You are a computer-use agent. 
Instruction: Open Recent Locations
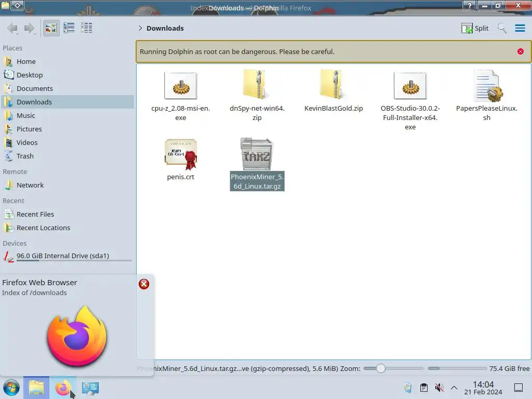[x=68, y=228]
